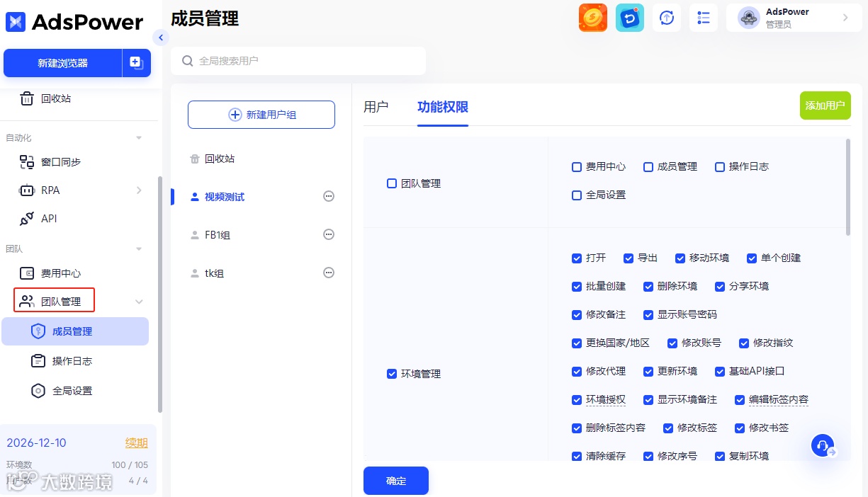Image resolution: width=868 pixels, height=497 pixels.
Task: Switch to the 功能权限 tab
Action: pyautogui.click(x=443, y=107)
